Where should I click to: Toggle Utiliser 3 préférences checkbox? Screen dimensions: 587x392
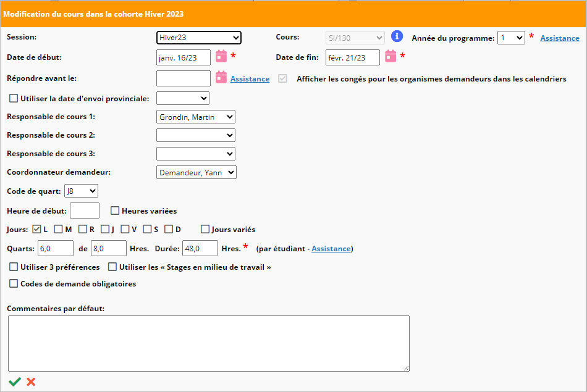[x=14, y=267]
